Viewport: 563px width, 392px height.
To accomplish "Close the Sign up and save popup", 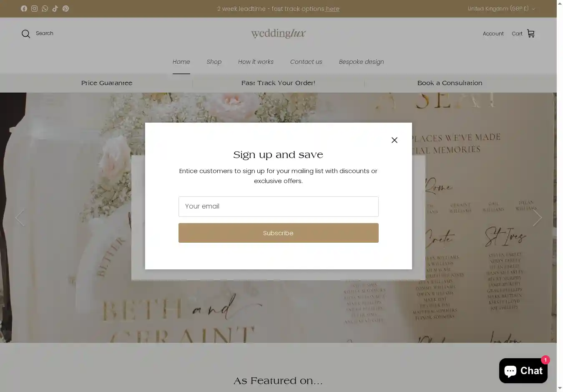I will 395,140.
